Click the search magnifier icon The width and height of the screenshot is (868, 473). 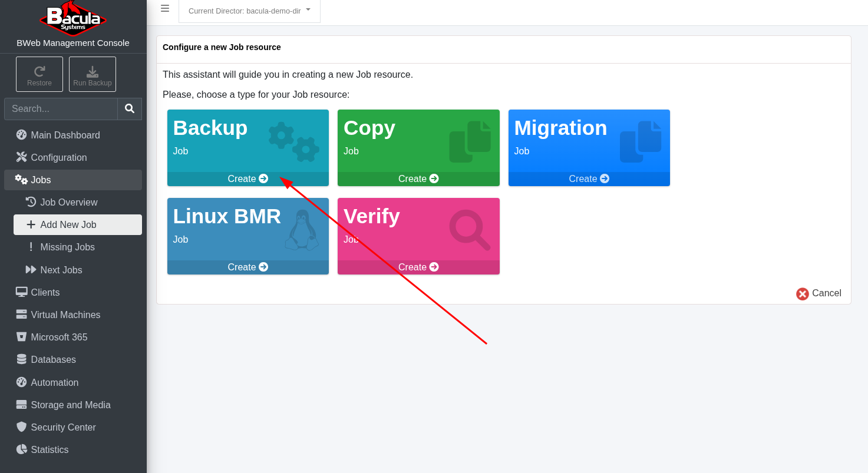point(130,109)
